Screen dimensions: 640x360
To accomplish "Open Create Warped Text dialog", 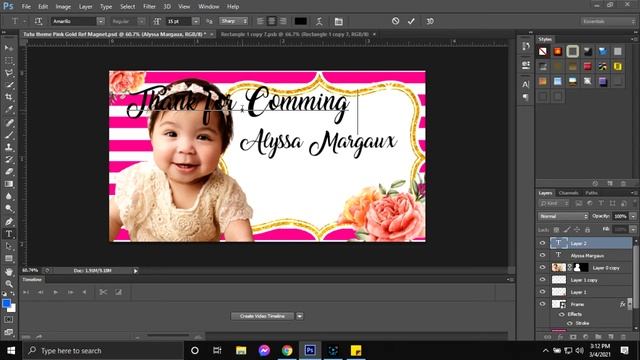I will [x=319, y=21].
